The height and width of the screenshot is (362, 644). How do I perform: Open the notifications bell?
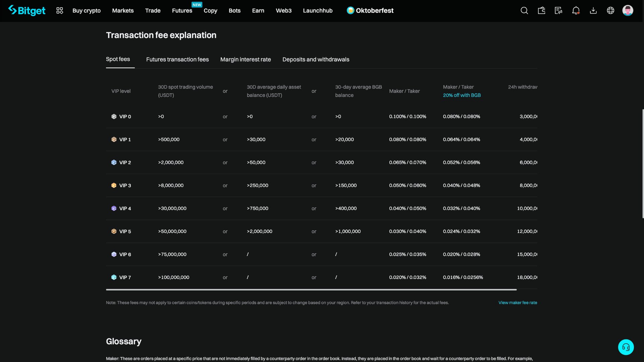(576, 11)
